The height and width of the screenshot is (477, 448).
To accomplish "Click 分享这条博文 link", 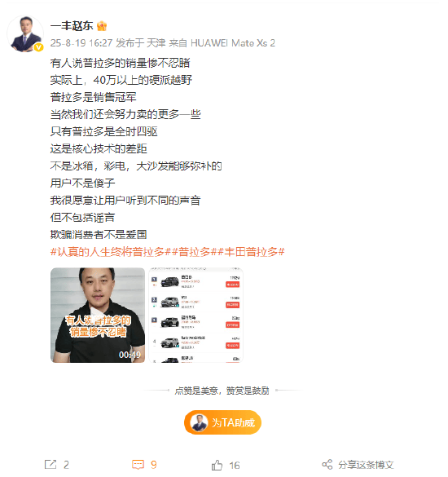I will point(366,465).
